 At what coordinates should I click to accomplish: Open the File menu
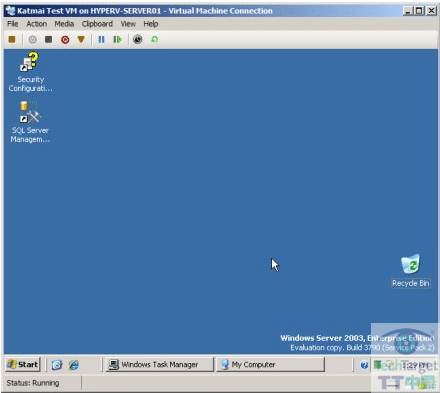pyautogui.click(x=13, y=24)
